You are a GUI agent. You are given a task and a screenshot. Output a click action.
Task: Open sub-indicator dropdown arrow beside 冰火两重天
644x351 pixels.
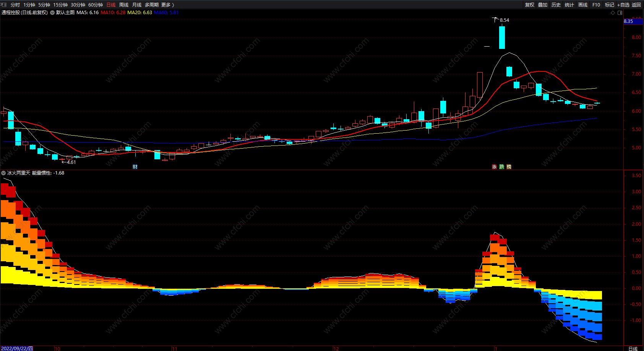coord(3,173)
